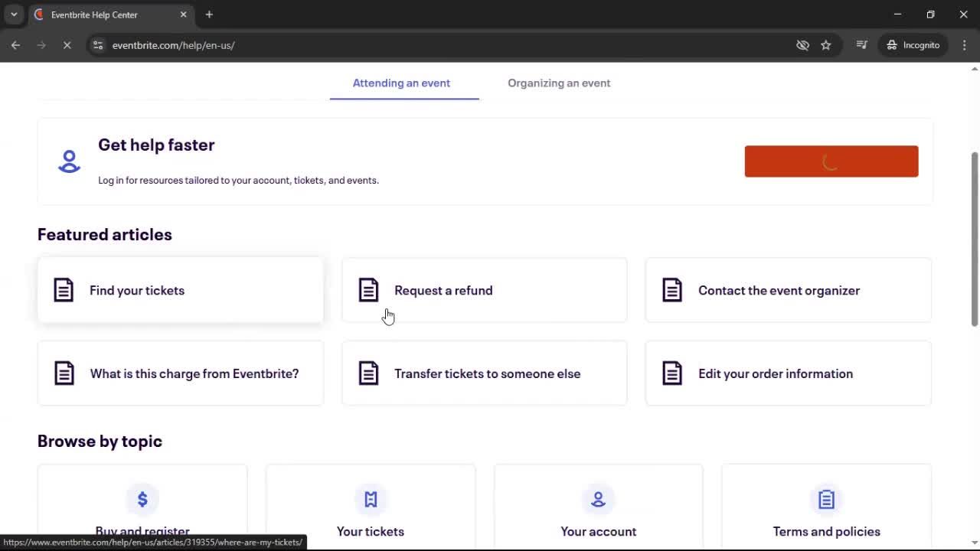Click the document icon beside Transfer tickets
980x551 pixels.
(x=368, y=373)
